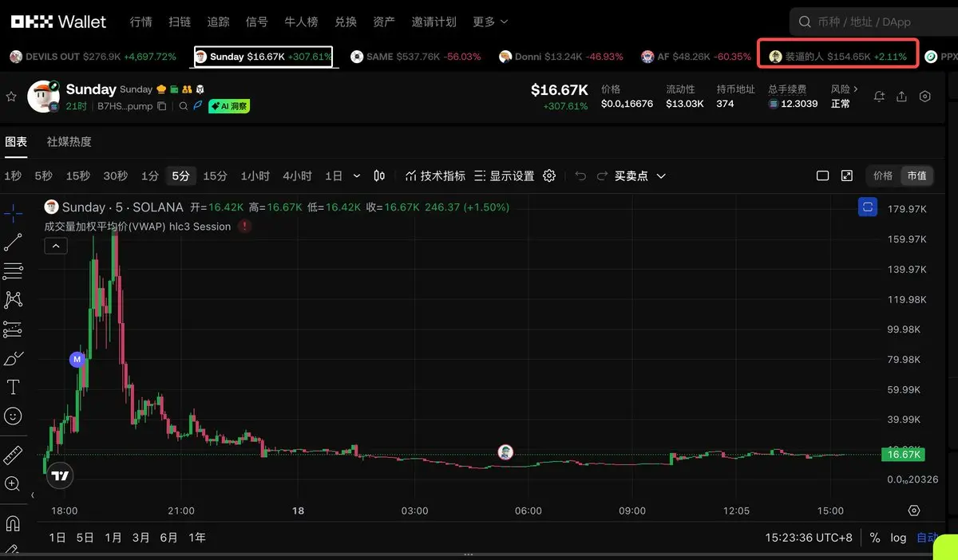Switch to 社媒热度 tab

point(69,141)
